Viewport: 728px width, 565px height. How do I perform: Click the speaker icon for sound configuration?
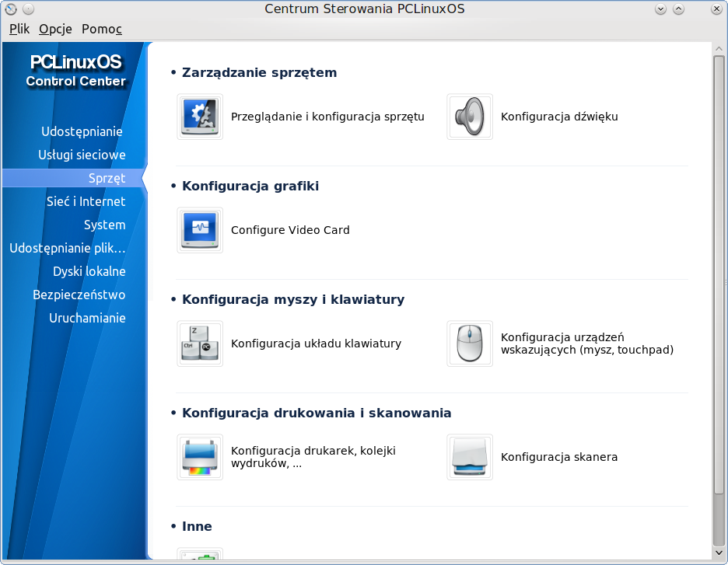click(x=470, y=117)
